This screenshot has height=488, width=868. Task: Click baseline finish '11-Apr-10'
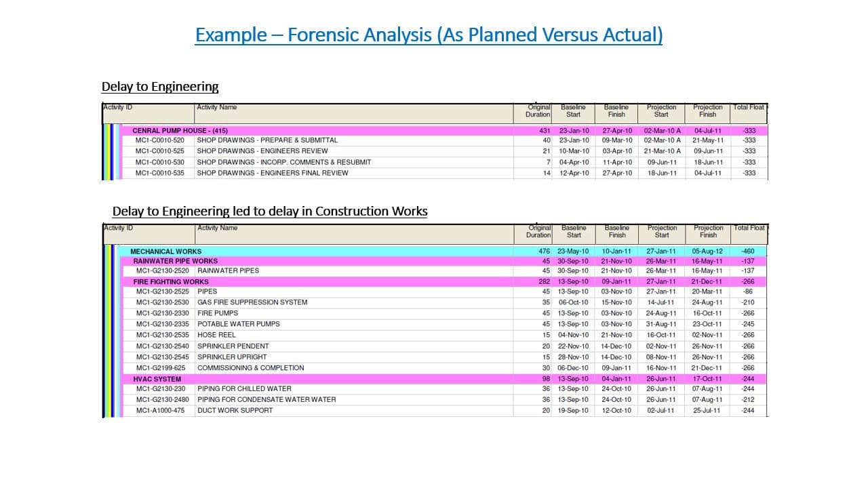tap(617, 162)
